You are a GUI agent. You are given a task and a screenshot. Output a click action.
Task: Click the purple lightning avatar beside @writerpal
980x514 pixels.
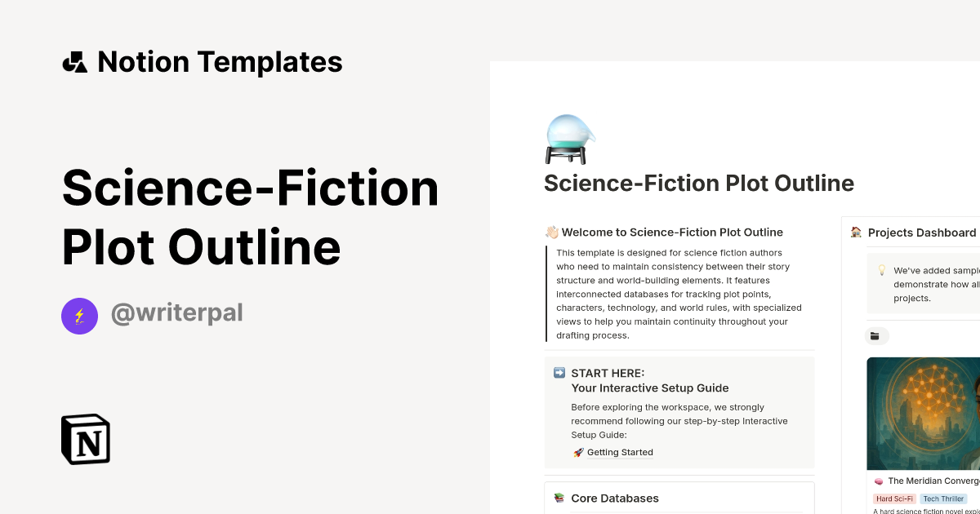pyautogui.click(x=79, y=316)
